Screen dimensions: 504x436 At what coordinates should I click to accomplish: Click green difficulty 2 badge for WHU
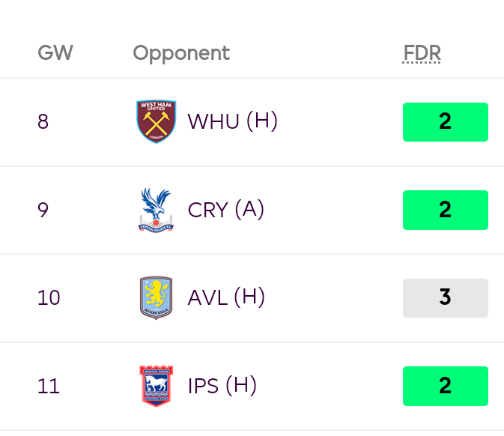click(x=446, y=122)
